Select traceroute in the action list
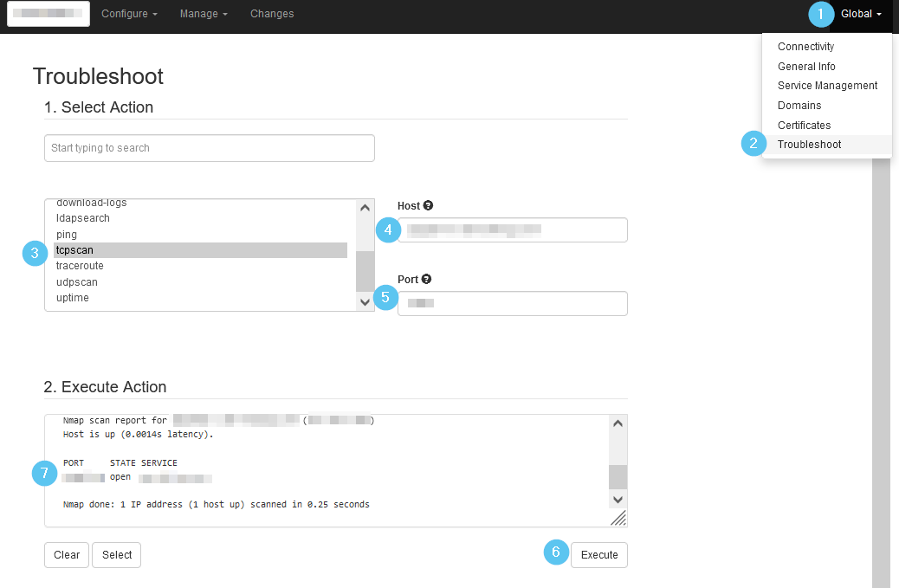The image size is (899, 588). [80, 266]
